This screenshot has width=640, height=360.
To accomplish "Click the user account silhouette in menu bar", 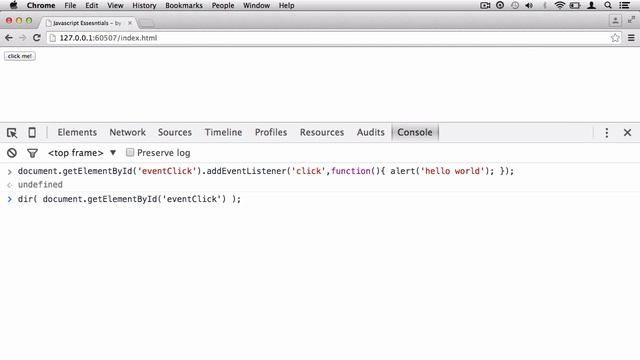I will (x=591, y=5).
